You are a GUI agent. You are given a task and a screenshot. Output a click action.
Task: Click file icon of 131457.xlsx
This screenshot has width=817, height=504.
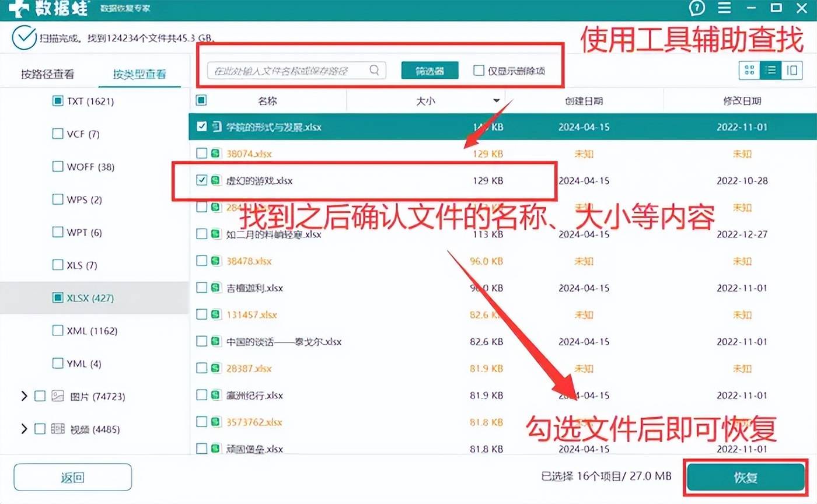pyautogui.click(x=216, y=314)
